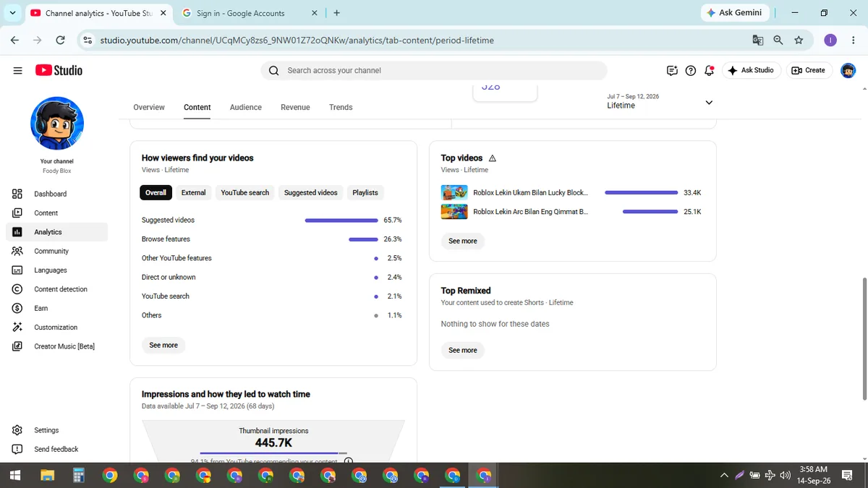
Task: Click the page vertical scrollbar
Action: (x=864, y=338)
